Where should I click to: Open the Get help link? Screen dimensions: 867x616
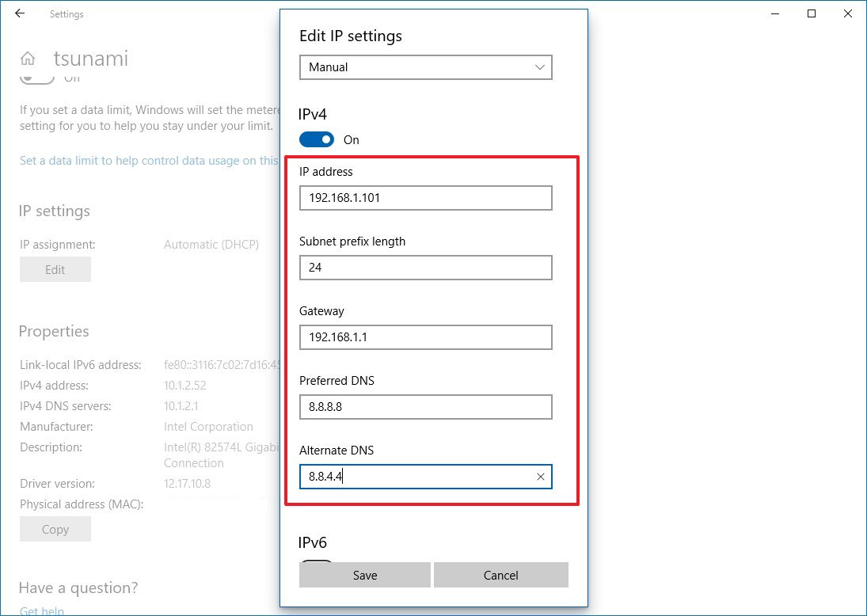click(42, 611)
